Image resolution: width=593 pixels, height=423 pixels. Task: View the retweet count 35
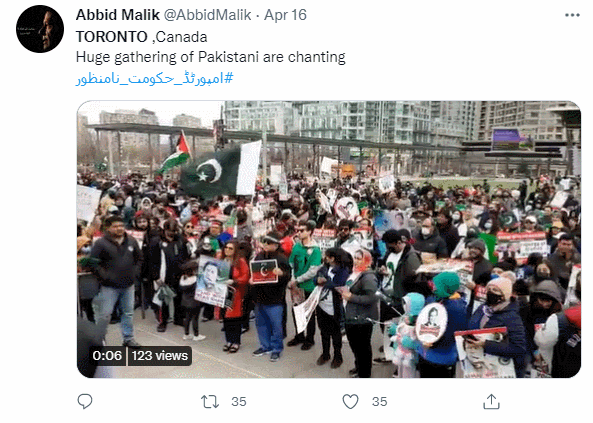click(x=239, y=402)
